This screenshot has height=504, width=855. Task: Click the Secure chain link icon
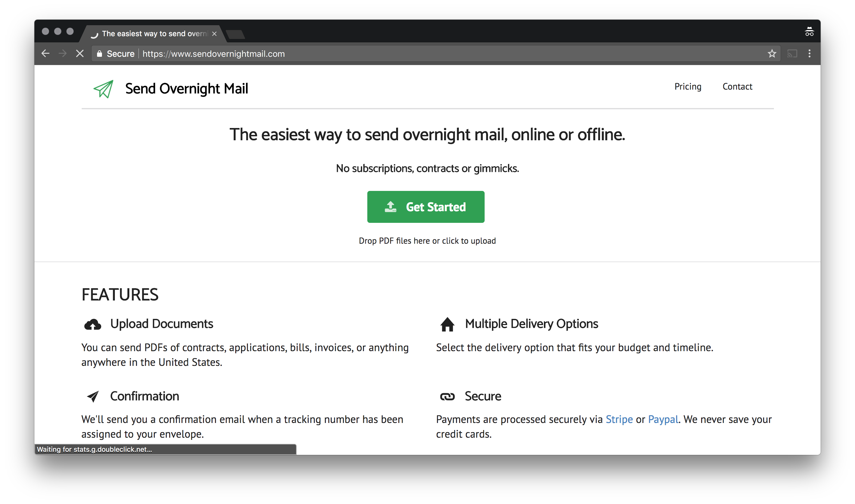click(x=447, y=397)
